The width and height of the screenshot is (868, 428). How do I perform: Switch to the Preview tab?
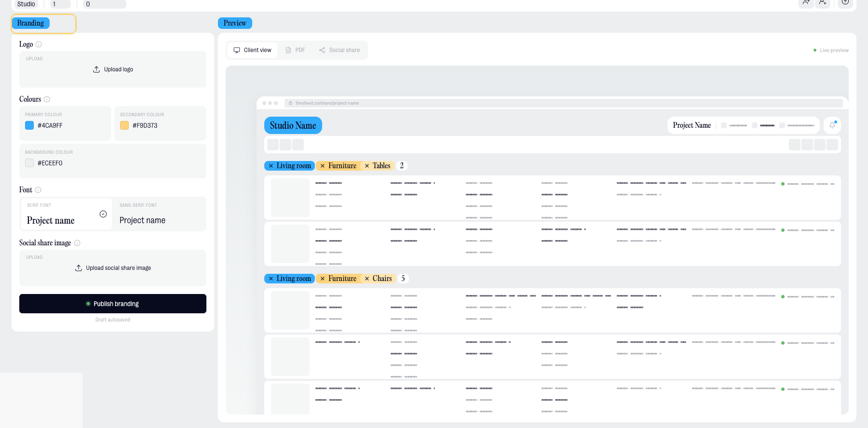click(x=235, y=23)
